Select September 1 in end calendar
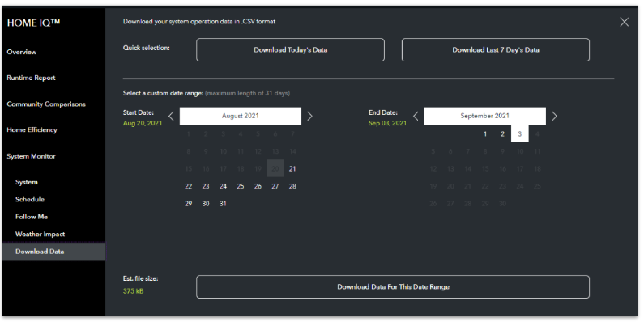This screenshot has height=322, width=644. (x=485, y=133)
